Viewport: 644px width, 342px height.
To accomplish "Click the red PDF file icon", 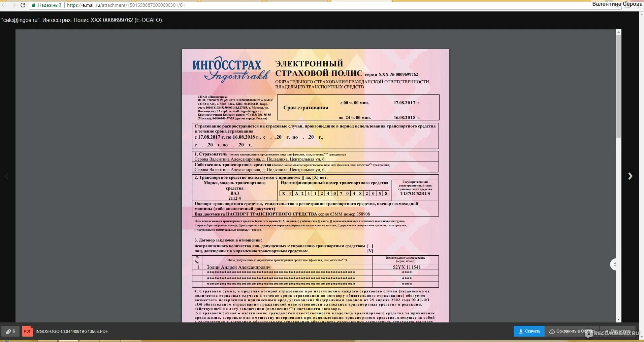I will tap(28, 331).
